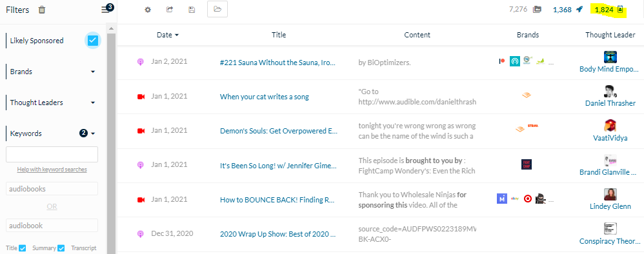Clear all filters with the trash icon
Viewport: 644px width, 254px height.
(x=42, y=10)
